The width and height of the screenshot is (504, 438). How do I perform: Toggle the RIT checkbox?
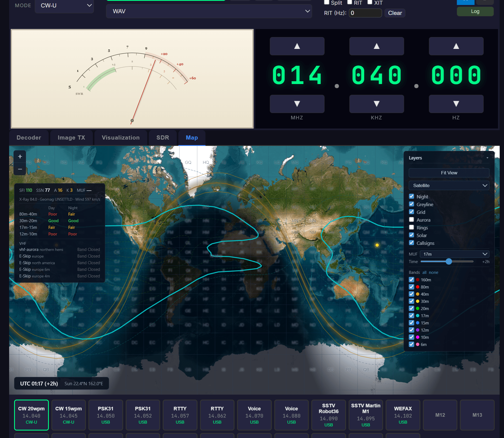click(350, 2)
